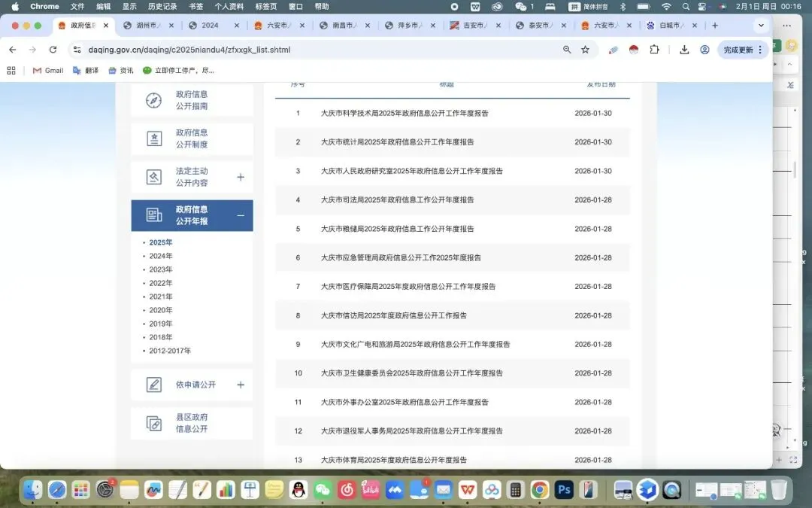812x508 pixels.
Task: Expand 法定主动公开内容 with the plus sign
Action: point(241,178)
